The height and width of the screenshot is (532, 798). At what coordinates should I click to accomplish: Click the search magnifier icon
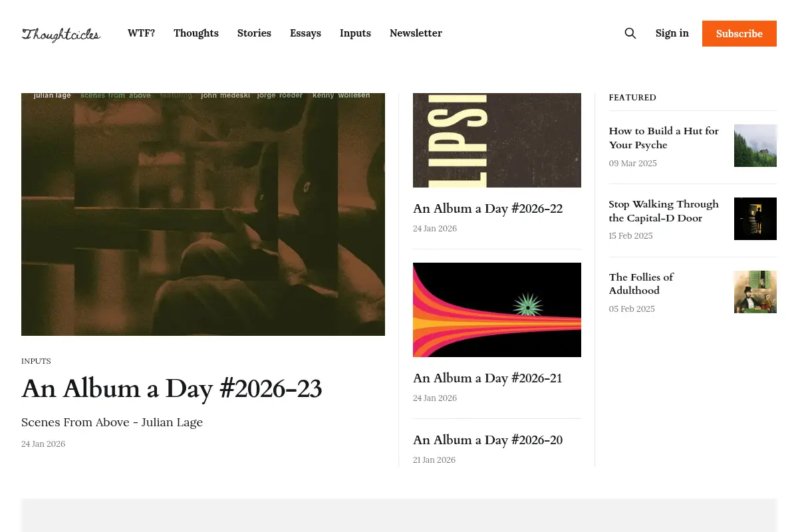(x=630, y=33)
